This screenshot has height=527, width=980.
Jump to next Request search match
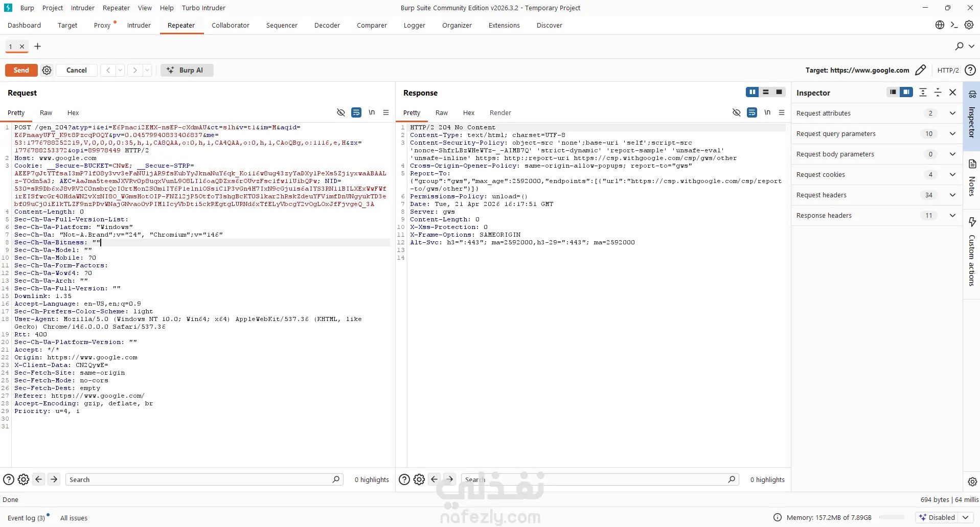[x=54, y=479]
